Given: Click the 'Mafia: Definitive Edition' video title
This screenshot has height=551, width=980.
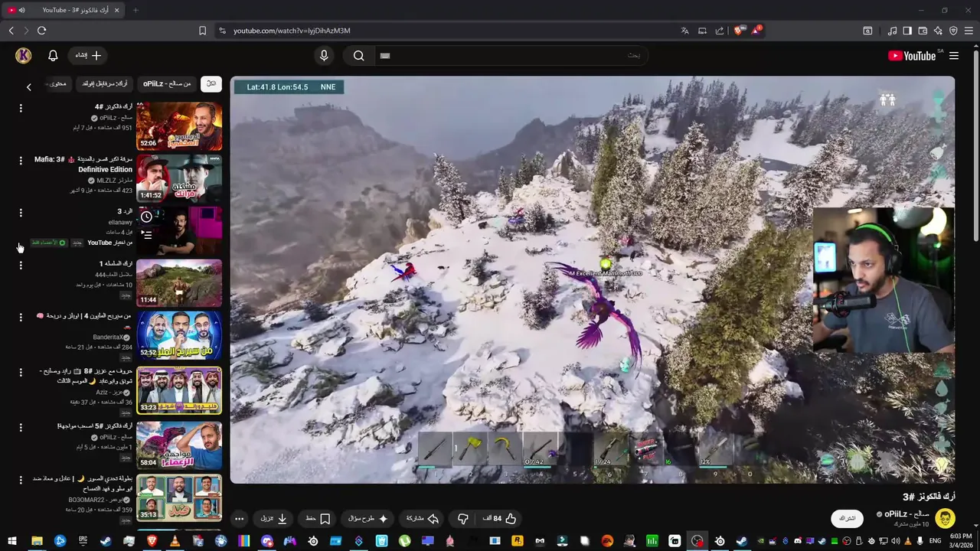Looking at the screenshot, I should pyautogui.click(x=83, y=165).
